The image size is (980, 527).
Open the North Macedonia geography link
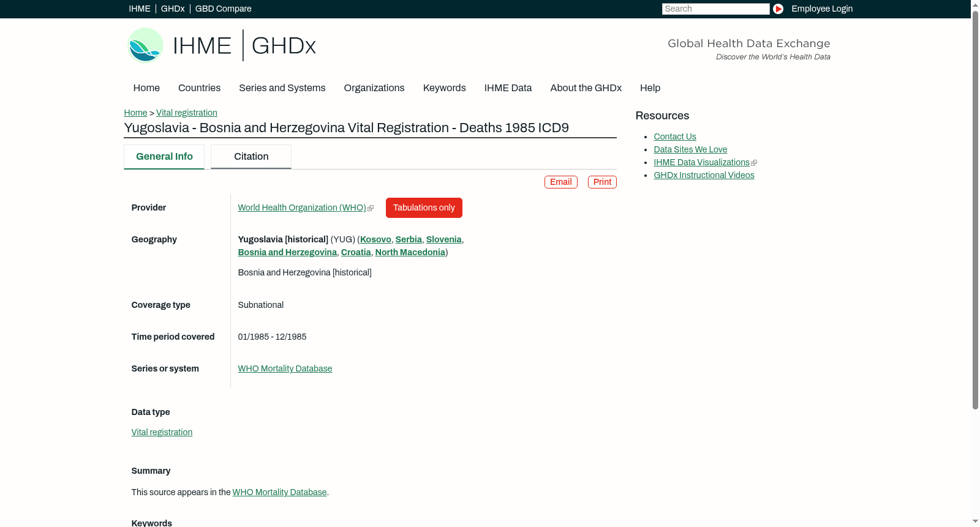(410, 253)
